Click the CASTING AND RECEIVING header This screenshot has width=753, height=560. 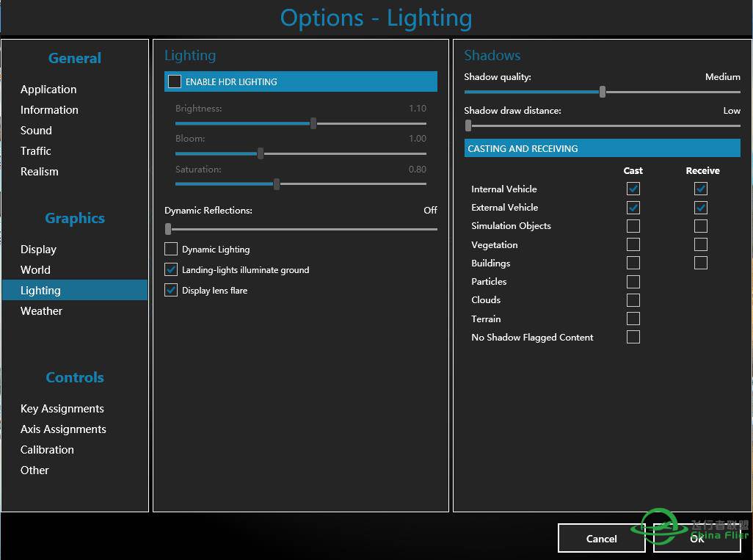(603, 148)
